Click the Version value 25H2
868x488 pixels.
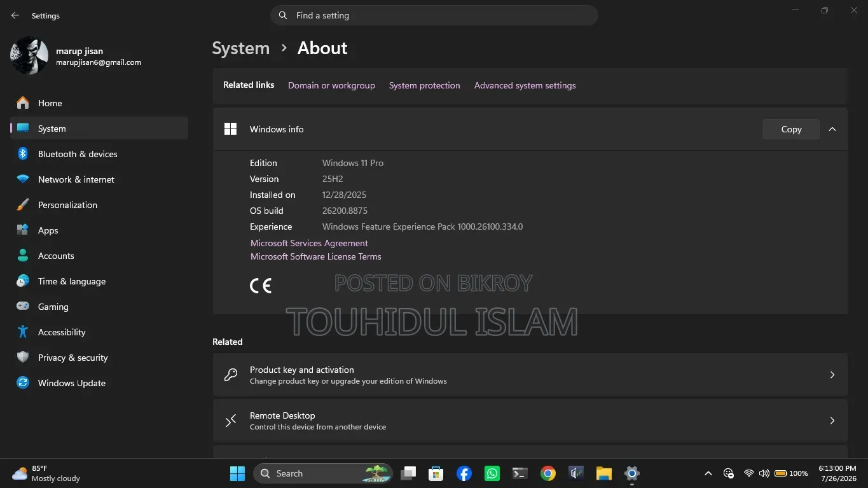[333, 179]
